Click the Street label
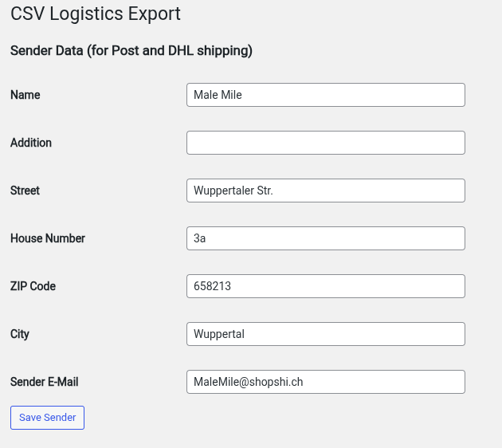 [25, 191]
